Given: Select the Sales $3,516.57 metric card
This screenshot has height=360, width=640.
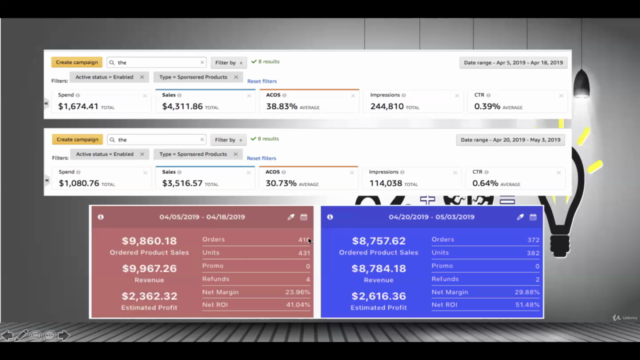Looking at the screenshot, I should [x=205, y=178].
